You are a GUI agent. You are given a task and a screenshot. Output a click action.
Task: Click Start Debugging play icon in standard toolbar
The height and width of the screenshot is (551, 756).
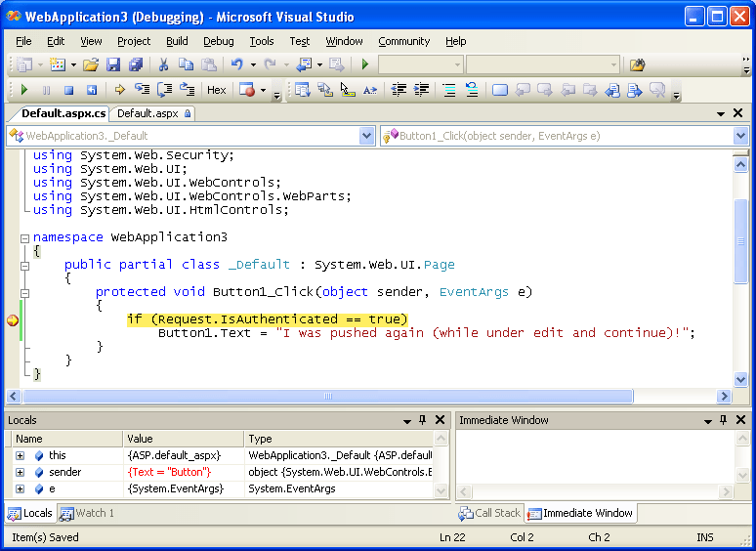[x=365, y=64]
